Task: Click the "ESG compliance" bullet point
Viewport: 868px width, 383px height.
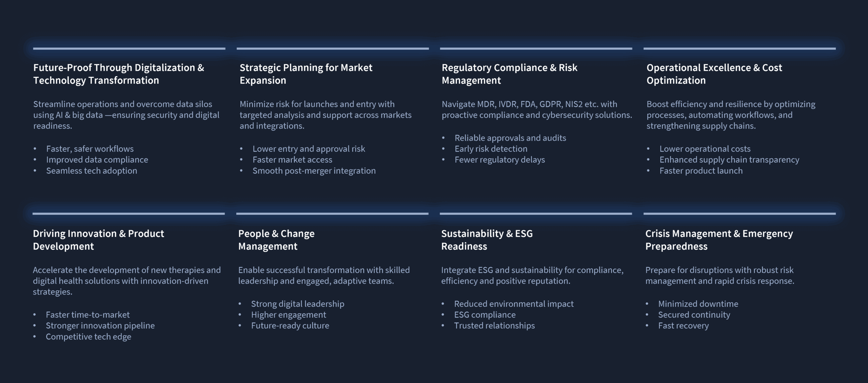Action: (485, 315)
